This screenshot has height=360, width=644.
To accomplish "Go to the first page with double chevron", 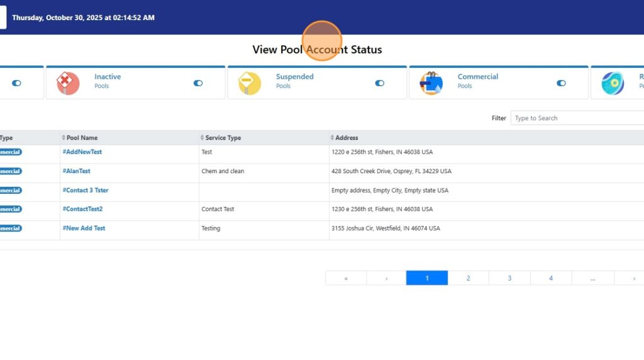I will click(x=346, y=278).
